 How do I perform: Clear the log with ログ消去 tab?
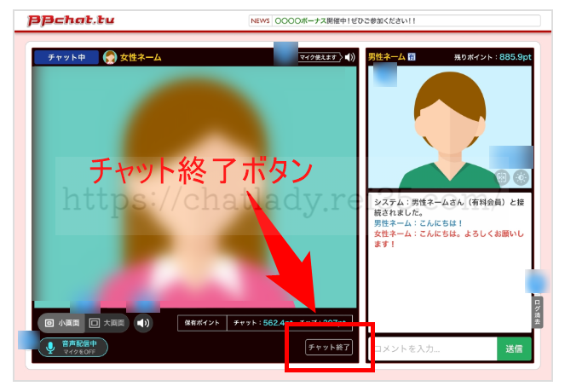tap(537, 312)
